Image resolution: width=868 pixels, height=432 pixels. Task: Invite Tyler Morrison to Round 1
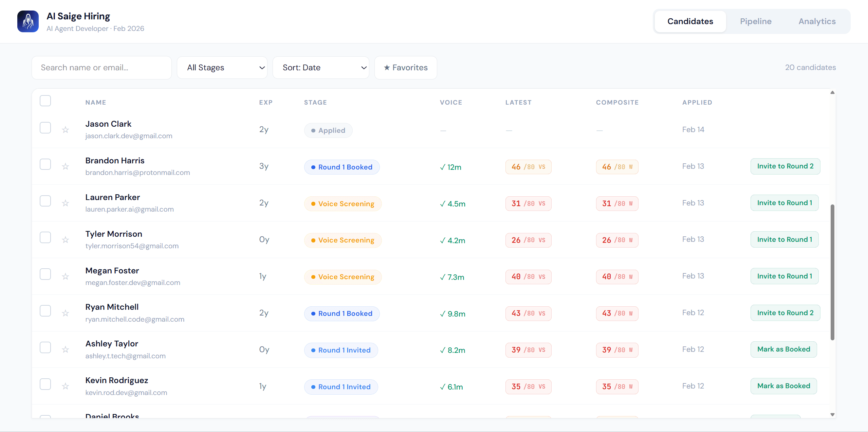(x=784, y=239)
